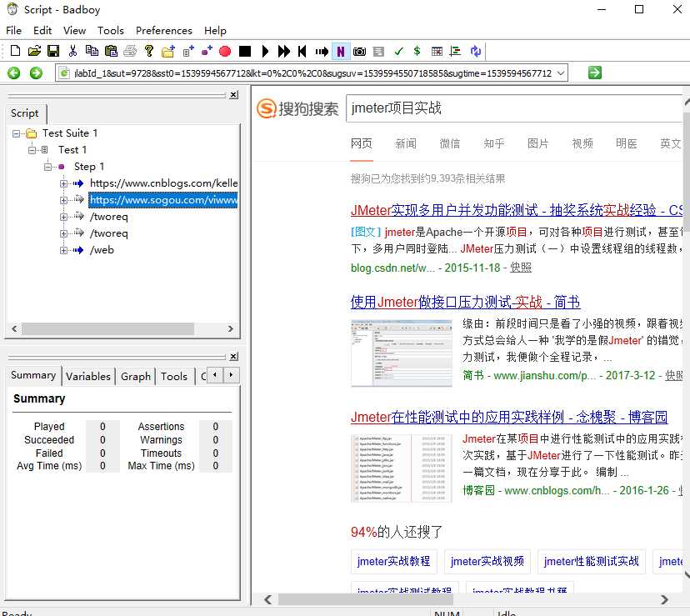The width and height of the screenshot is (690, 616).
Task: Close the Summary panel
Action: 234,356
